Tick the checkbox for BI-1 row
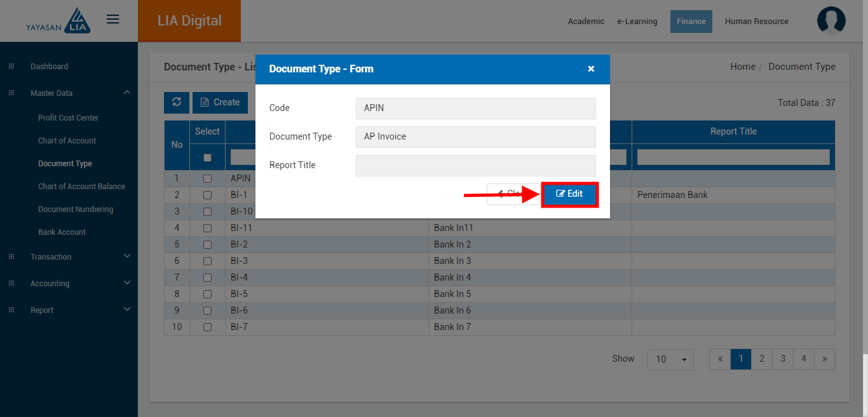Image resolution: width=868 pixels, height=417 pixels. pyautogui.click(x=207, y=195)
